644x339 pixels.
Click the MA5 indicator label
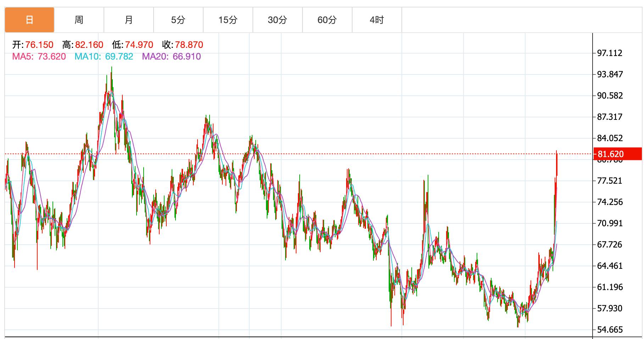[39, 57]
